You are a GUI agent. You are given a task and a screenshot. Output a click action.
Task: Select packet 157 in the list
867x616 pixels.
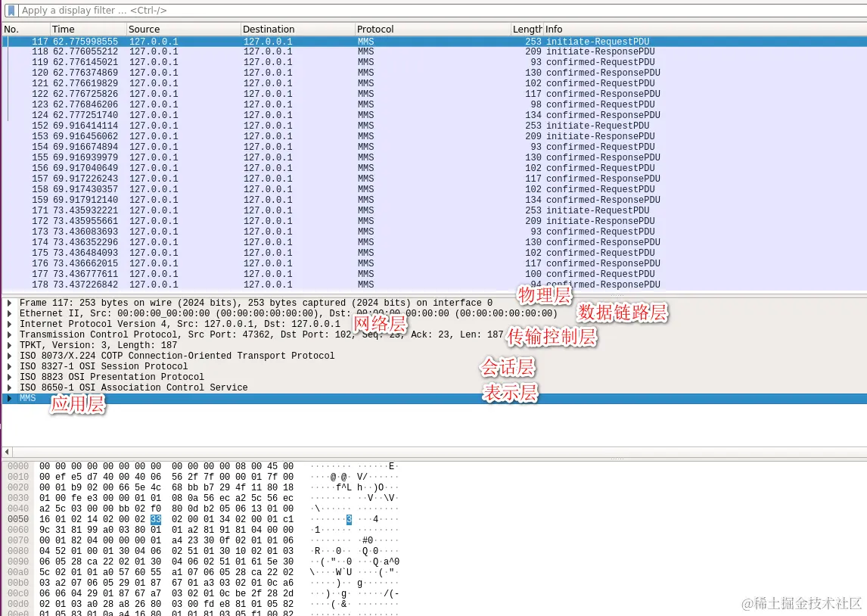click(x=434, y=179)
